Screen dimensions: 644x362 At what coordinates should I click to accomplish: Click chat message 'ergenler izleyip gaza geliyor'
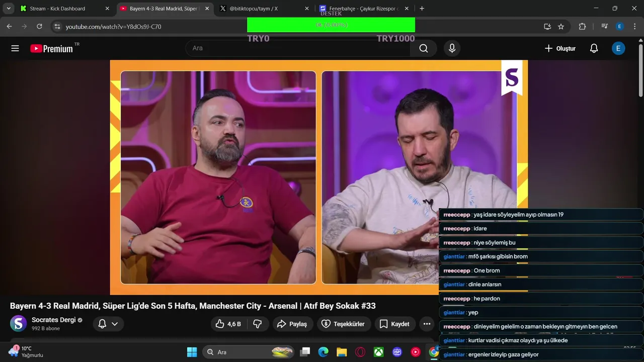[x=541, y=354]
